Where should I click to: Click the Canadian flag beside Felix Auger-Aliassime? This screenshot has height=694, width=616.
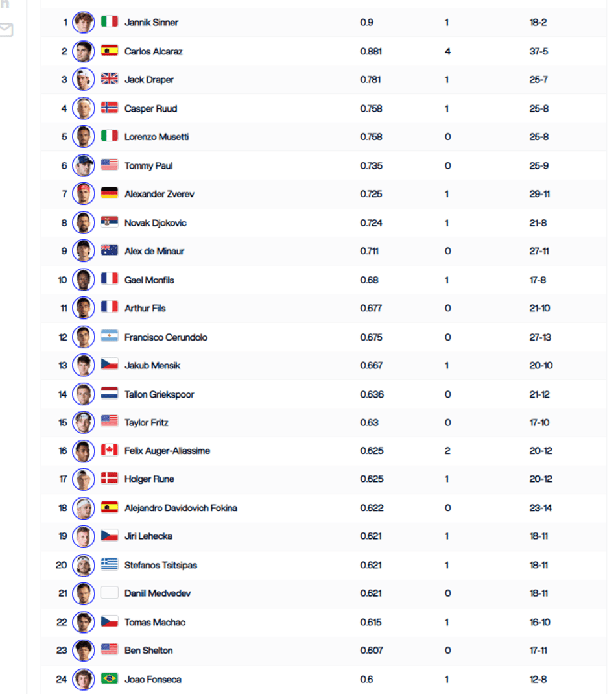click(x=110, y=450)
